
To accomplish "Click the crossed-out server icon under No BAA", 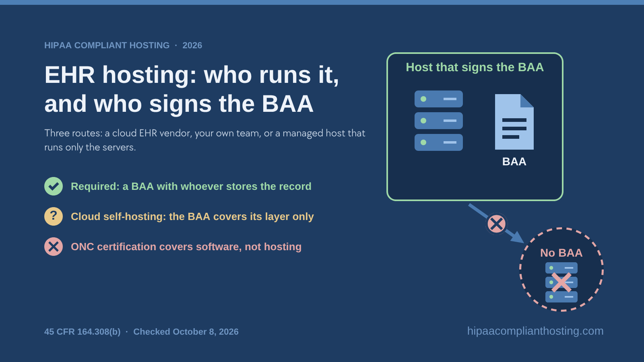I will click(x=561, y=282).
